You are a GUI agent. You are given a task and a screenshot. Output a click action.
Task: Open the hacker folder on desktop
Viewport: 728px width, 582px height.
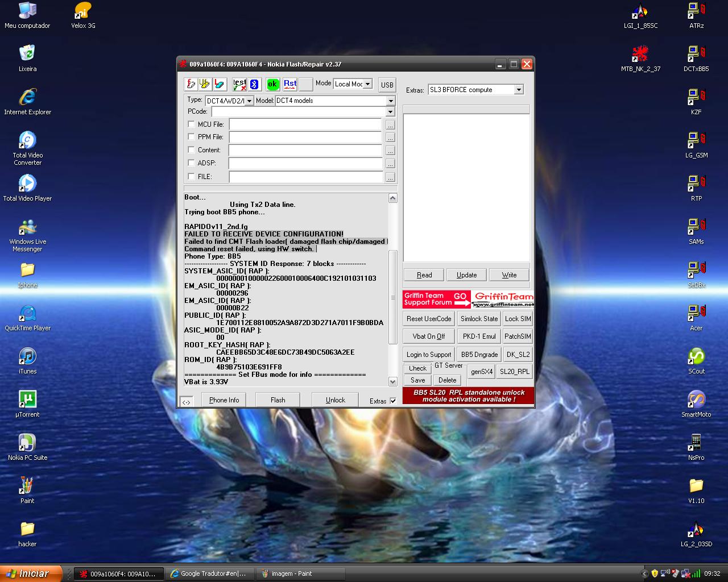[27, 534]
